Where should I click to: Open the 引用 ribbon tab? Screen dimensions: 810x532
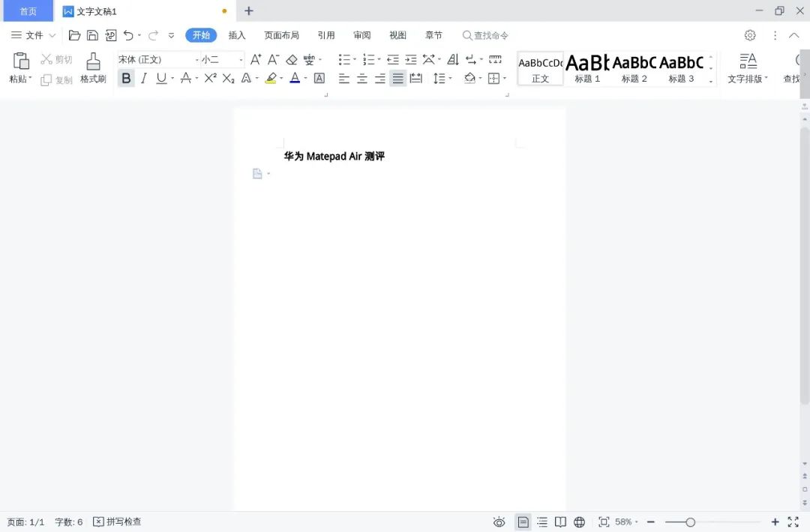[x=326, y=35]
